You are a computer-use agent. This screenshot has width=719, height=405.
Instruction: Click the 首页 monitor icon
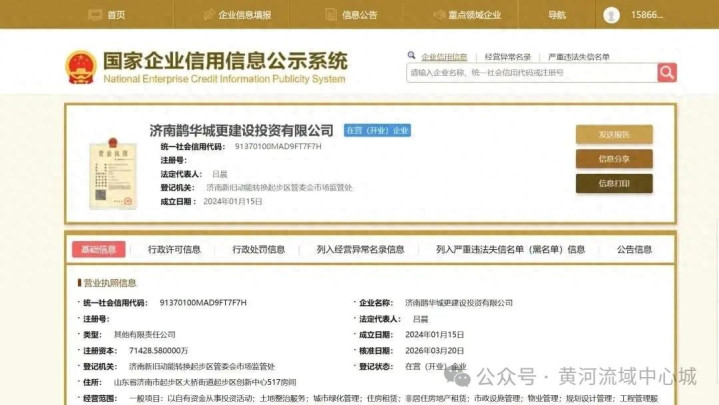(x=95, y=15)
